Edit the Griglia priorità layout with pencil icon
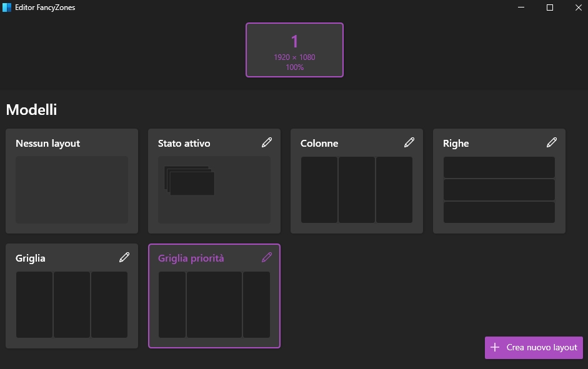The image size is (588, 369). click(267, 257)
